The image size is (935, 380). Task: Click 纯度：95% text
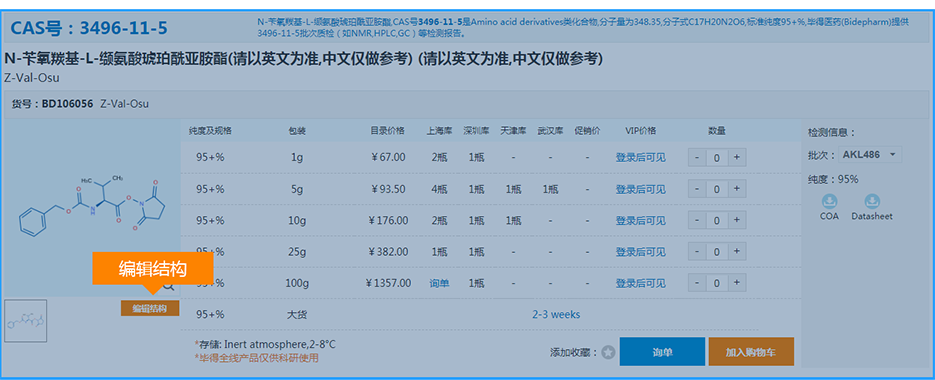click(x=834, y=179)
